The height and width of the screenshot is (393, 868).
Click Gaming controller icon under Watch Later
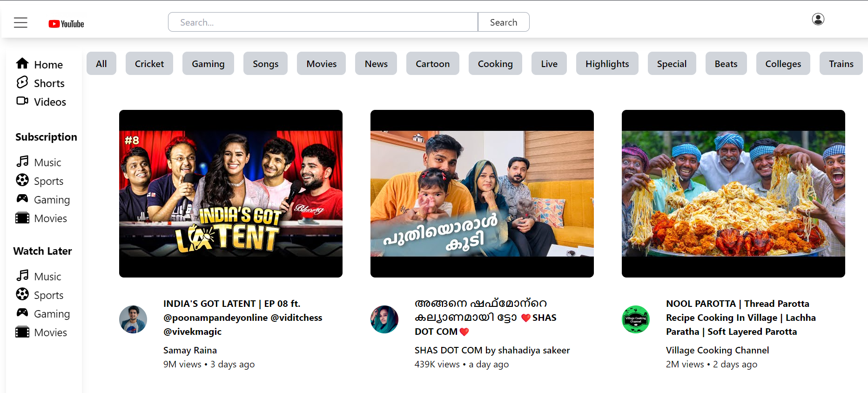coord(22,312)
